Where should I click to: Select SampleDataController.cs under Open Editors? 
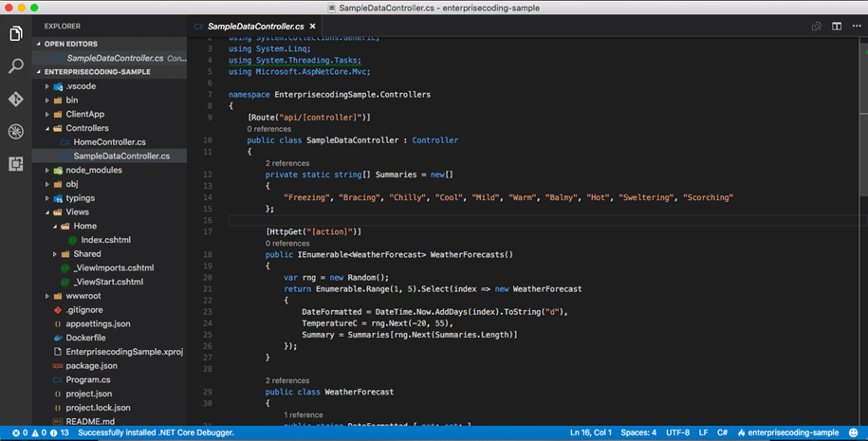110,58
